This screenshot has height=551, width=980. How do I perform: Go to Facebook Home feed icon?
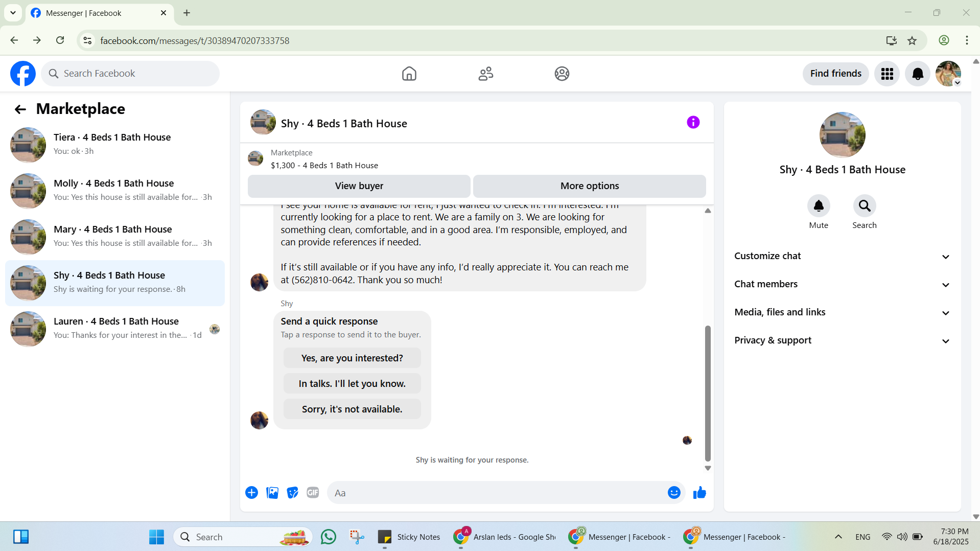pos(409,74)
